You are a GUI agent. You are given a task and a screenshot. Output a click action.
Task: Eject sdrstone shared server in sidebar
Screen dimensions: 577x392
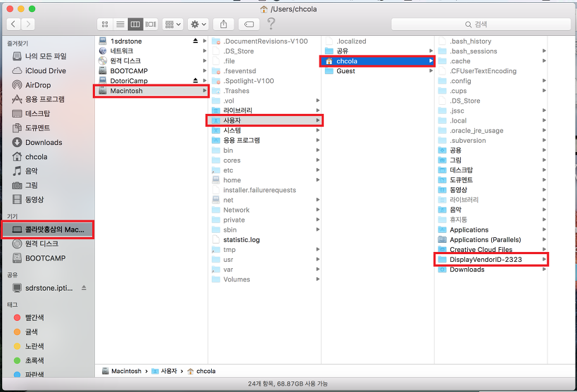click(x=84, y=288)
